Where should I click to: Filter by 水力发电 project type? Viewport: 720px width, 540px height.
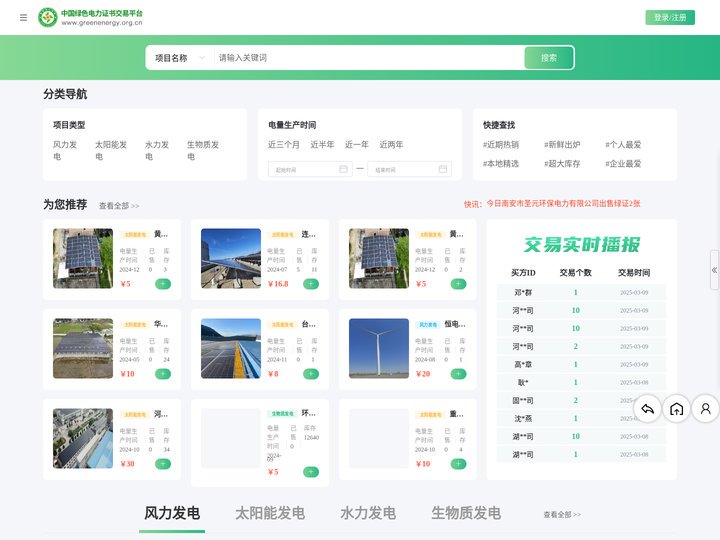tap(157, 150)
